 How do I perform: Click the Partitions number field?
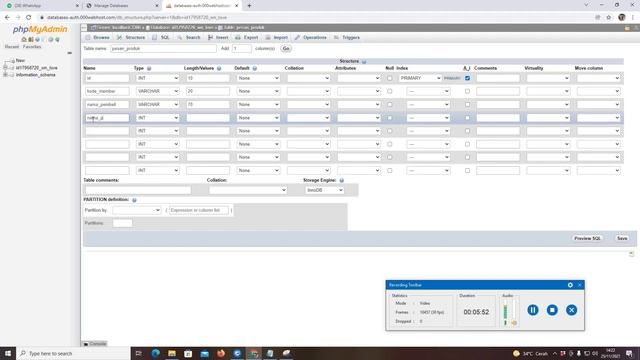point(122,223)
